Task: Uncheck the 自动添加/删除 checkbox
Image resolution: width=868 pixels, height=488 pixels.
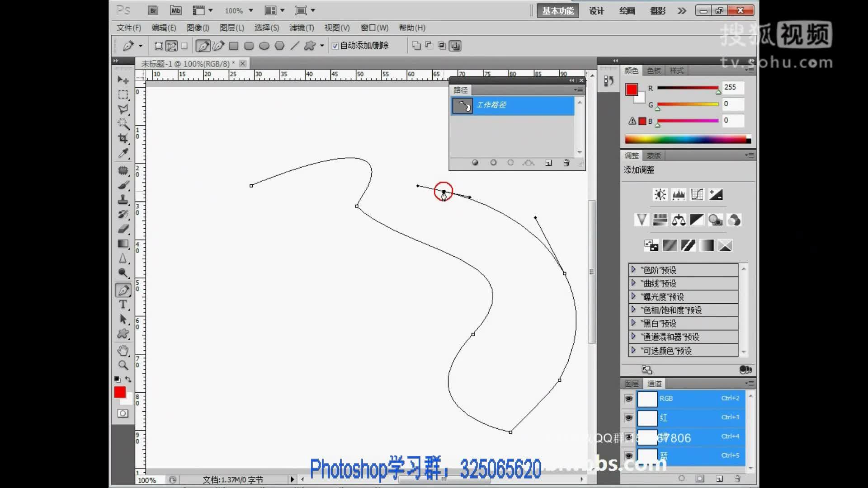Action: tap(335, 46)
